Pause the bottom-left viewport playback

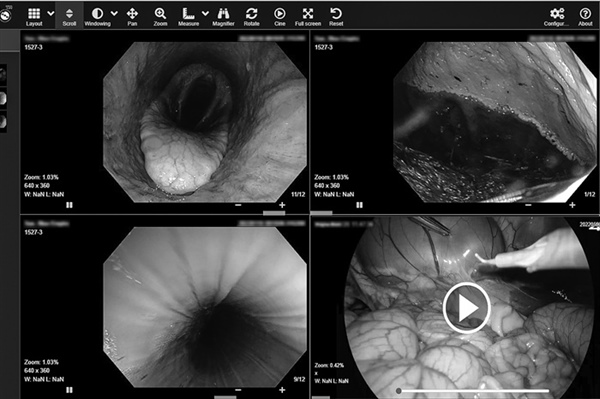[x=69, y=390]
